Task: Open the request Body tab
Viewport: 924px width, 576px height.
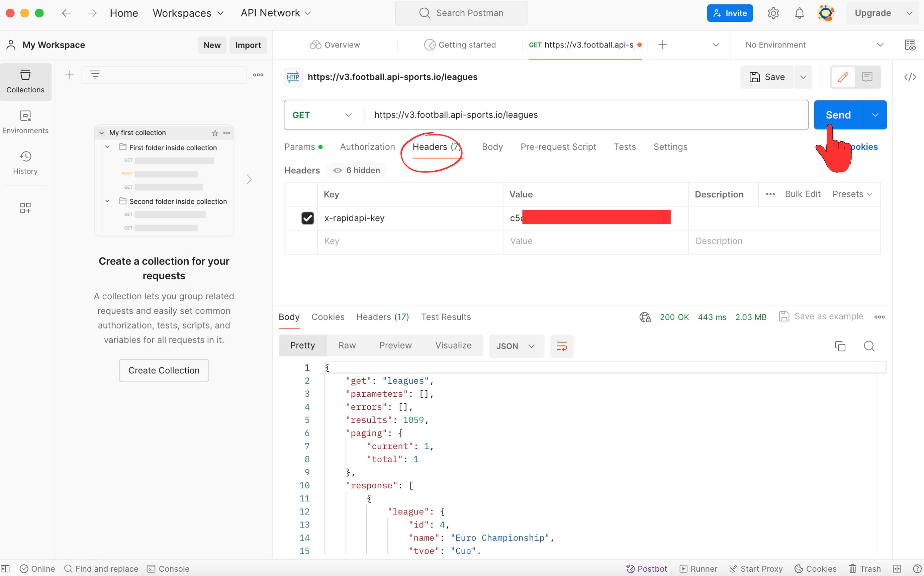Action: [492, 147]
